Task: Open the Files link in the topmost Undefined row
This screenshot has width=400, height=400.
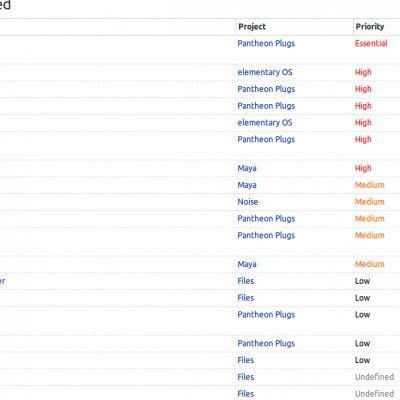Action: 246,377
